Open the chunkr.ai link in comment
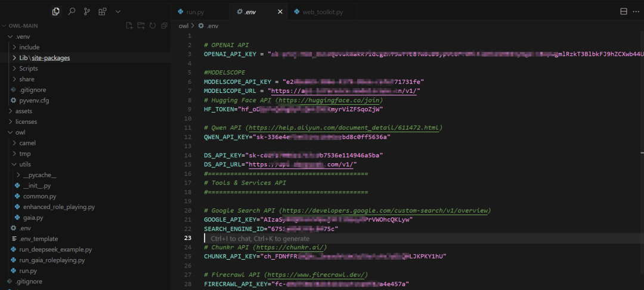Viewport: 644px width, 290px height. click(x=290, y=247)
